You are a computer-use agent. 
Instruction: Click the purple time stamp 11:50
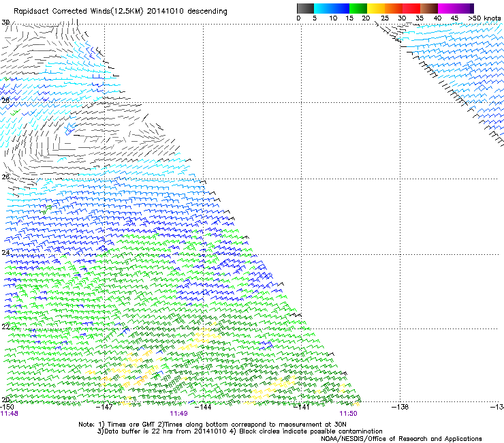349,414
